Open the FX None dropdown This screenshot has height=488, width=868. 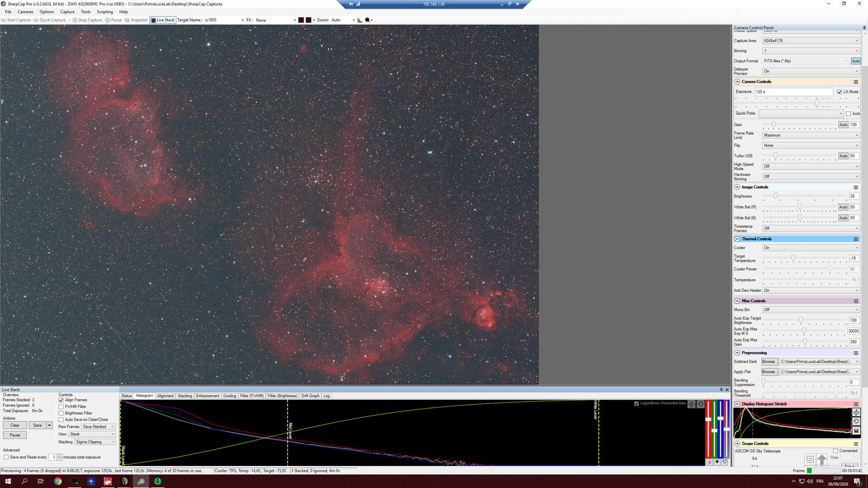[x=275, y=20]
